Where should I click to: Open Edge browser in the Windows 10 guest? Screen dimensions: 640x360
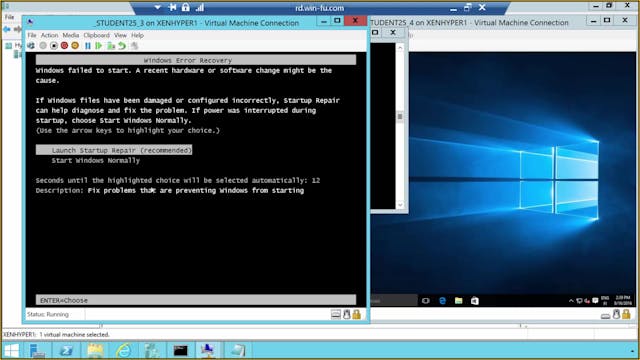click(x=442, y=301)
